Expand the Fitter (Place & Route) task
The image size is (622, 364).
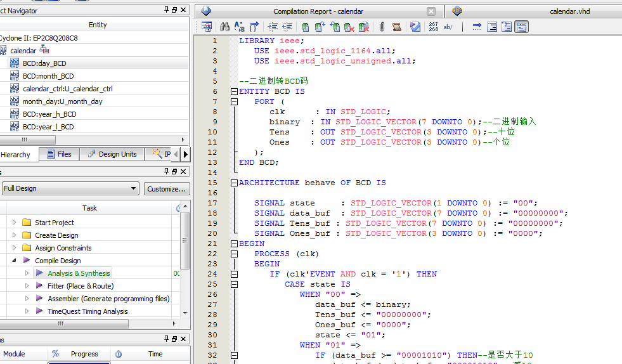click(27, 286)
